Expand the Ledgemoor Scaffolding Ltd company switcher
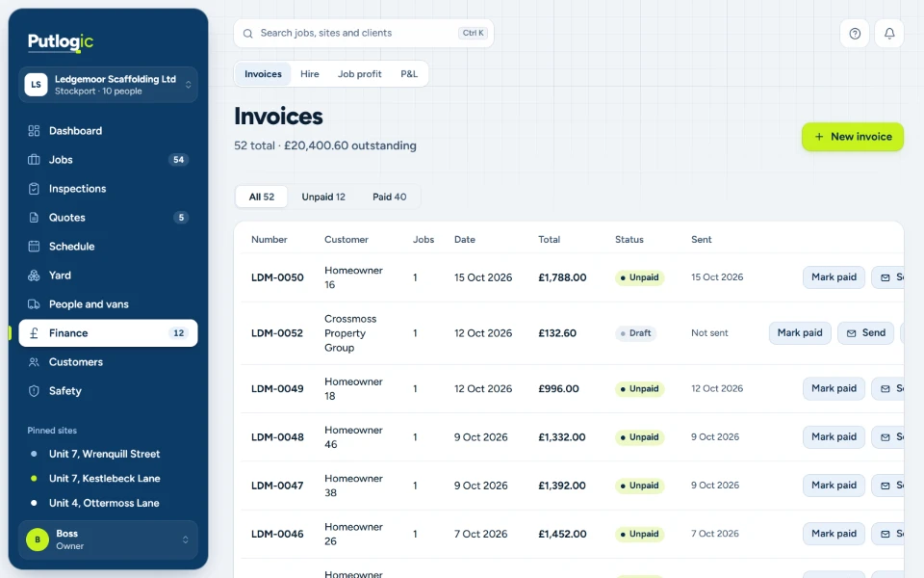 [109, 85]
